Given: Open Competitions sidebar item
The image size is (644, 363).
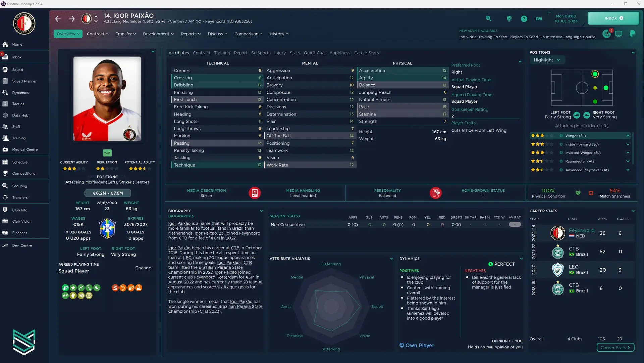Looking at the screenshot, I should (24, 174).
